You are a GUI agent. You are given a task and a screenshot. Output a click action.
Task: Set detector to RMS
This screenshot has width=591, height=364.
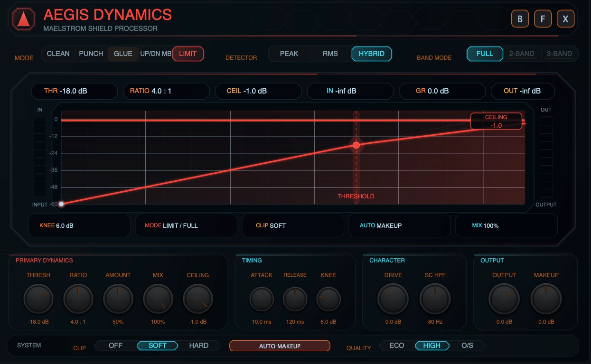pyautogui.click(x=330, y=54)
